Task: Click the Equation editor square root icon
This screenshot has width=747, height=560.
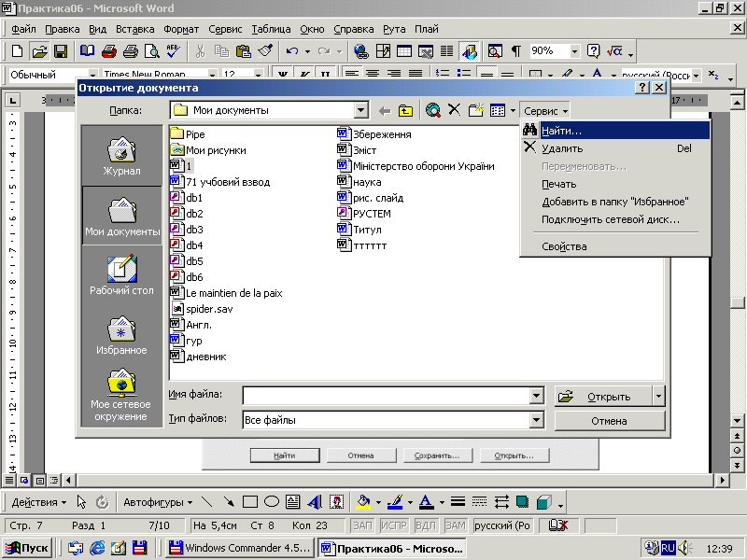Action: (x=614, y=51)
